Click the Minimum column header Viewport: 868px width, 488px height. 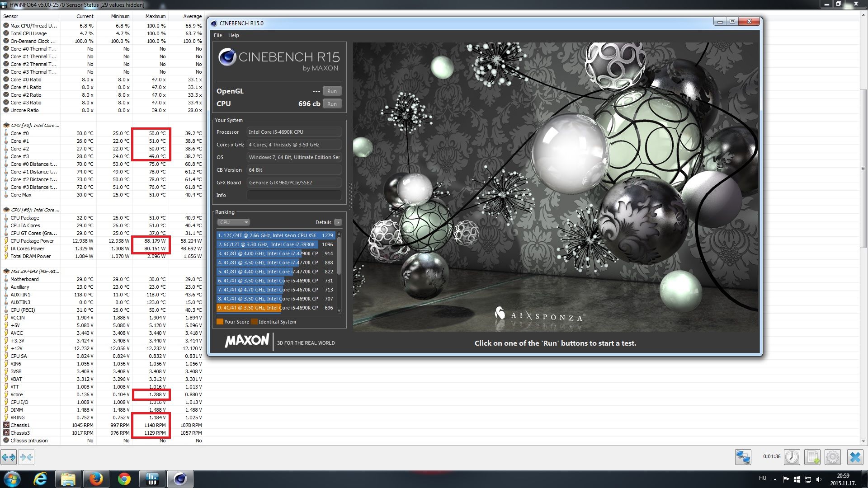114,16
